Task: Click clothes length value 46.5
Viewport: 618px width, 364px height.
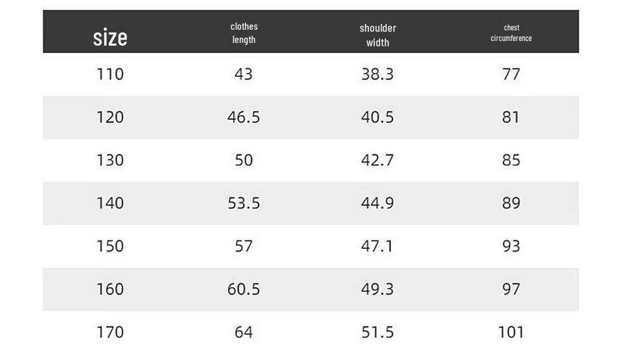Action: click(244, 117)
